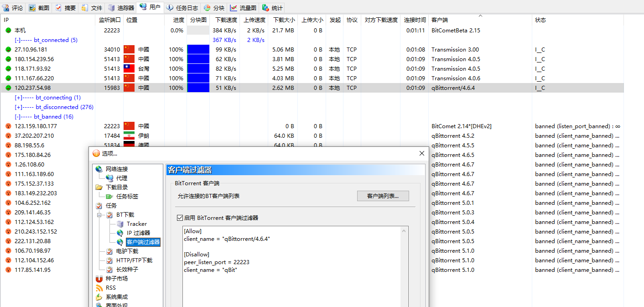Screen dimensions: 644x307
Task: Expand the bt_disconnected (276) peer group
Action: [x=18, y=107]
